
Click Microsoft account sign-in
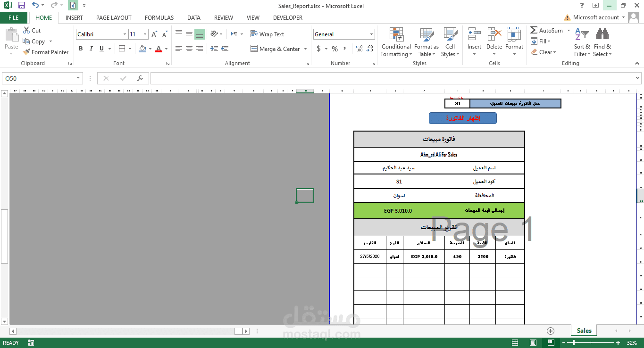pos(596,17)
